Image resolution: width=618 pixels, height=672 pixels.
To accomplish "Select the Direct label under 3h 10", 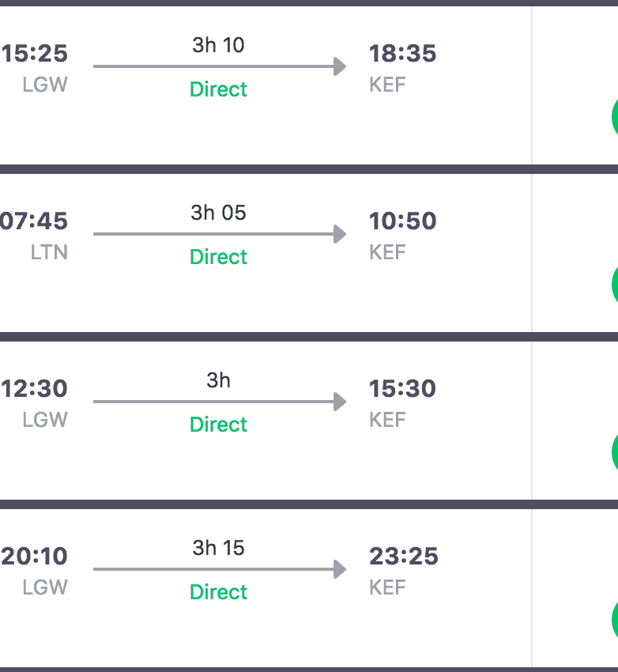I will (219, 89).
